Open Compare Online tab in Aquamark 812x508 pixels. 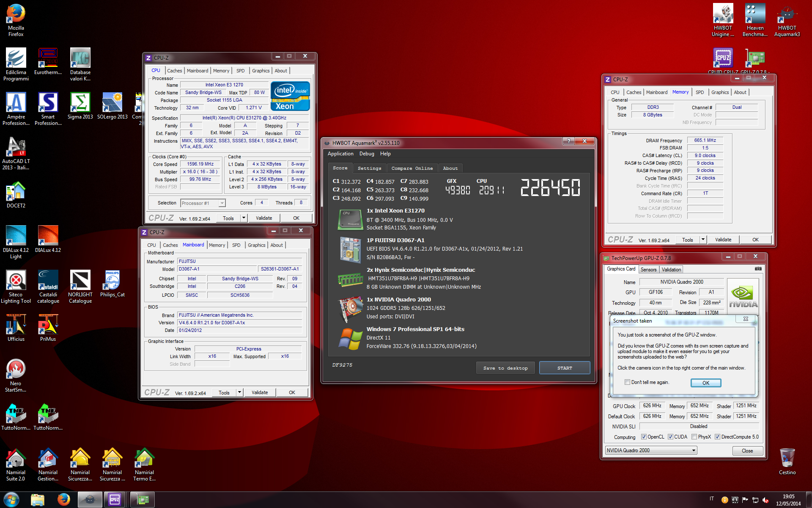[x=412, y=168]
